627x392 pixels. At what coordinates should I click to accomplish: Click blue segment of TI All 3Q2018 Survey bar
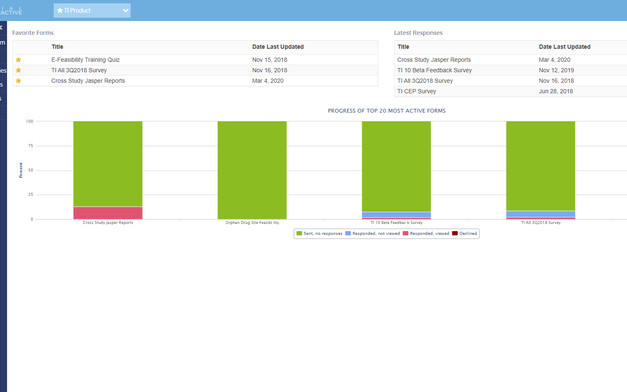pyautogui.click(x=540, y=214)
